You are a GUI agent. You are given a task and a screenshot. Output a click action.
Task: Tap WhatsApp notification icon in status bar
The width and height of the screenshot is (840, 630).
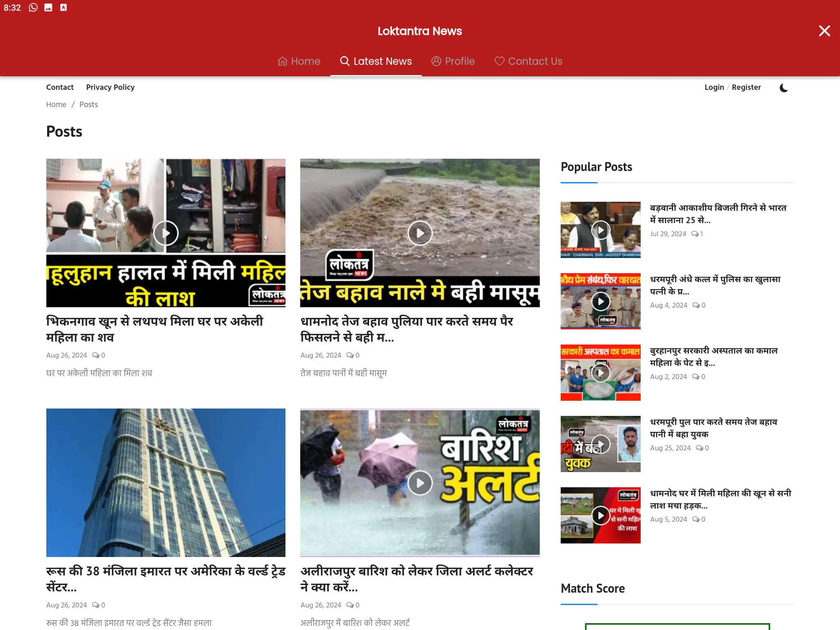pos(33,7)
